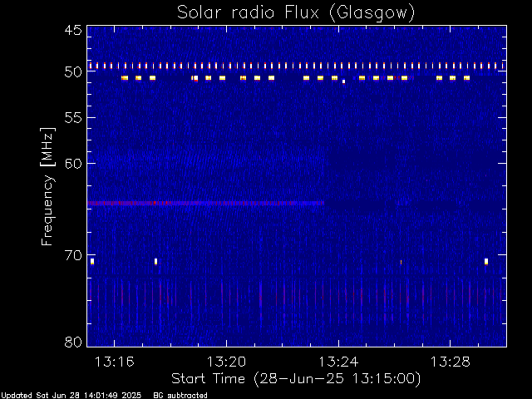This screenshot has height=399, width=532.
Task: Click the horizontal red emission band near 64 MHz
Action: pos(206,203)
